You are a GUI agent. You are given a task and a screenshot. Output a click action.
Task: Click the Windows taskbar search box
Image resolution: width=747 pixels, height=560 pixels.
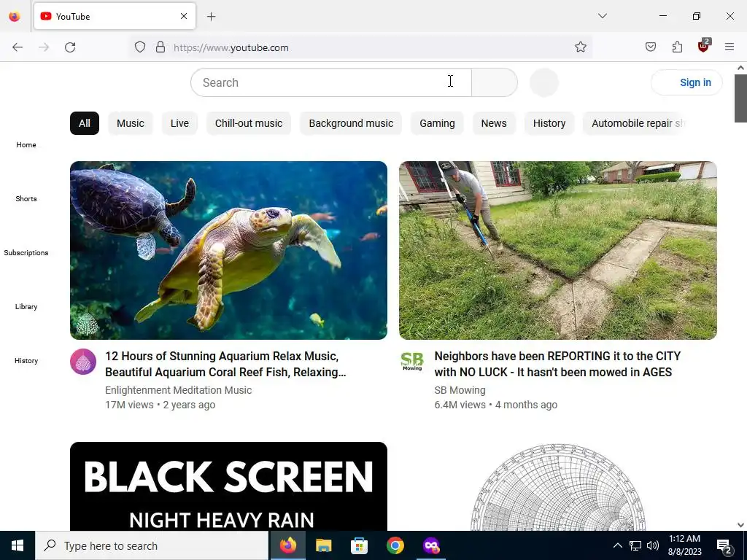tap(152, 545)
